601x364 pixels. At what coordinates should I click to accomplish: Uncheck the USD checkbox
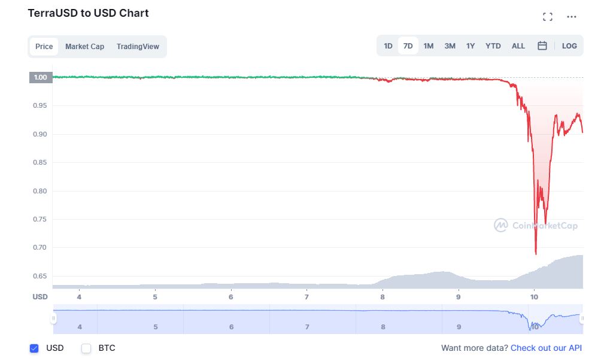pos(34,348)
